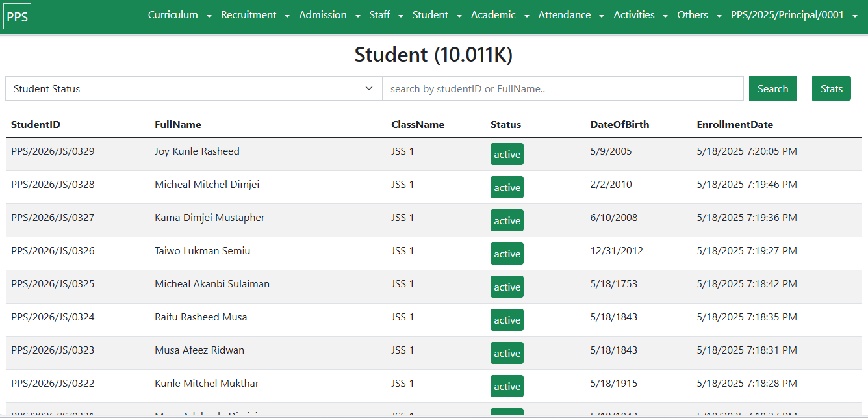
Task: Click the active badge for Joy Kunle Rasheed
Action: click(x=507, y=155)
